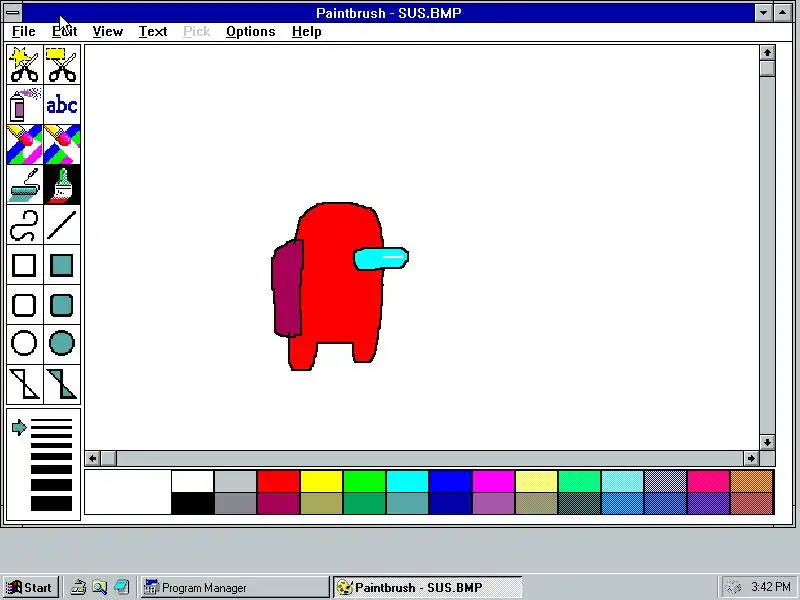The image size is (800, 600).
Task: Select the Filled Circle/Ellipse tool
Action: (x=62, y=343)
